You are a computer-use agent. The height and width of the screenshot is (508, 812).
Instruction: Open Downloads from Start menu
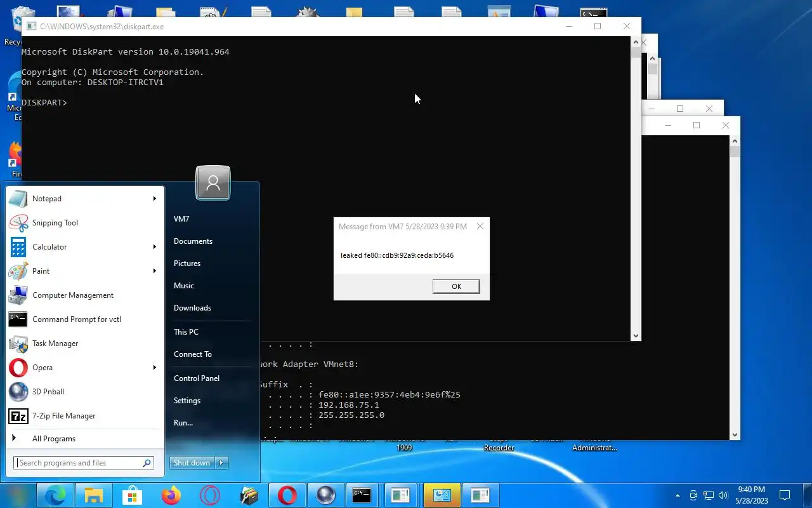coord(192,308)
